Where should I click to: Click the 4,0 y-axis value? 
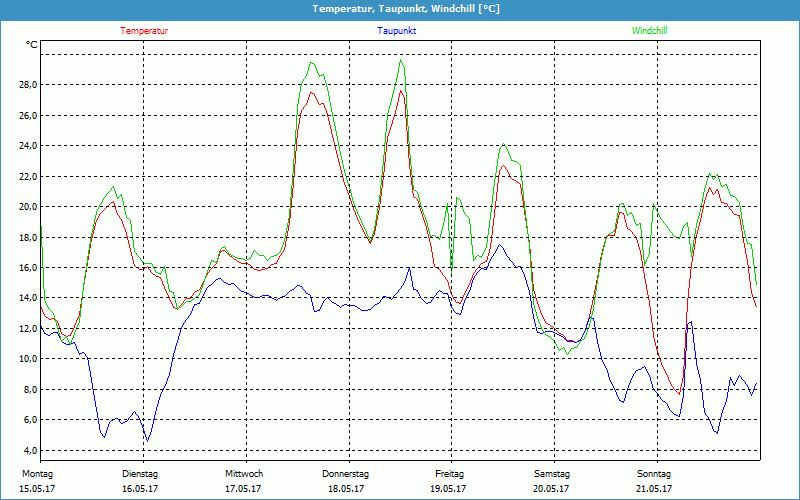(30, 450)
